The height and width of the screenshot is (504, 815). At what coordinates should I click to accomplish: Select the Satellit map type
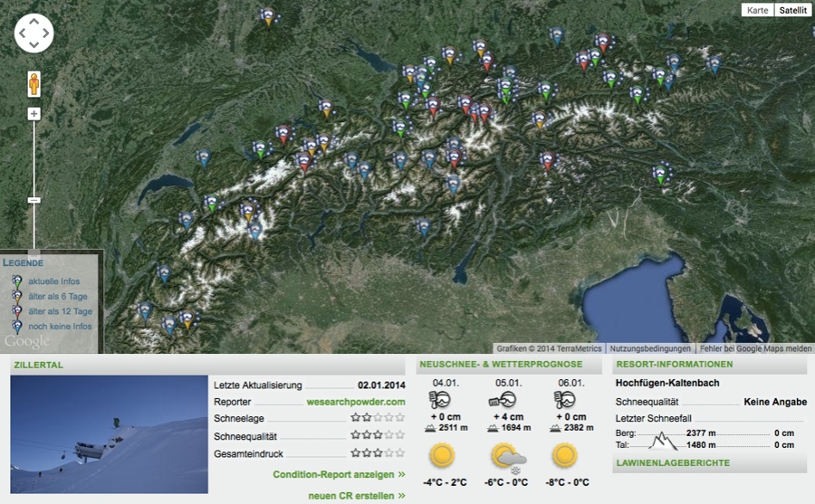click(793, 10)
